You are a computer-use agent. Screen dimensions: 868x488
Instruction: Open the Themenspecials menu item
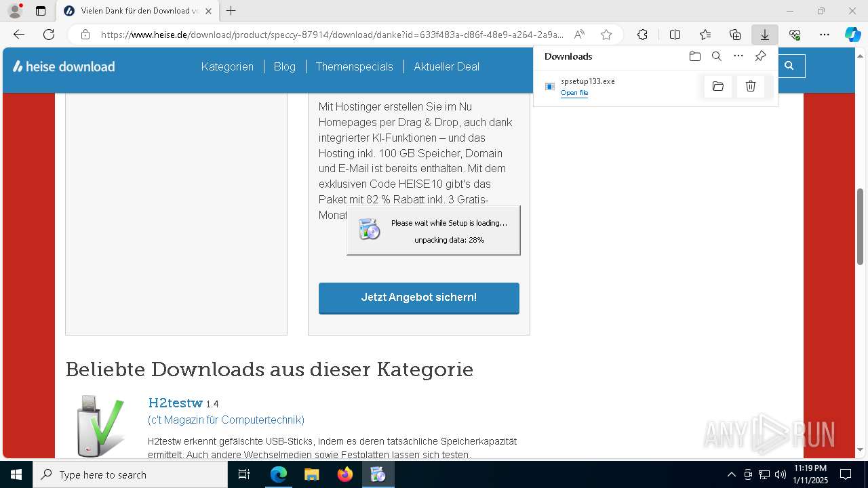point(355,66)
